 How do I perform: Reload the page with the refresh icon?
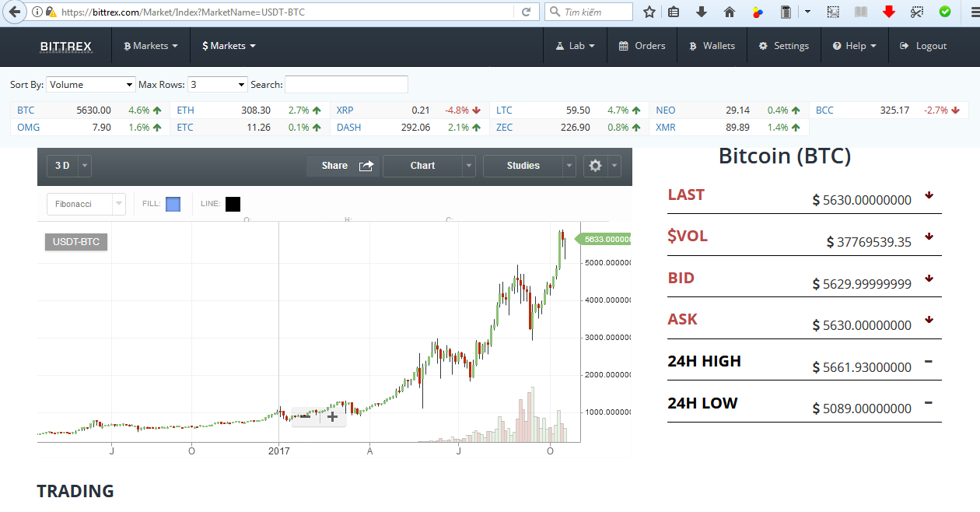click(x=527, y=12)
